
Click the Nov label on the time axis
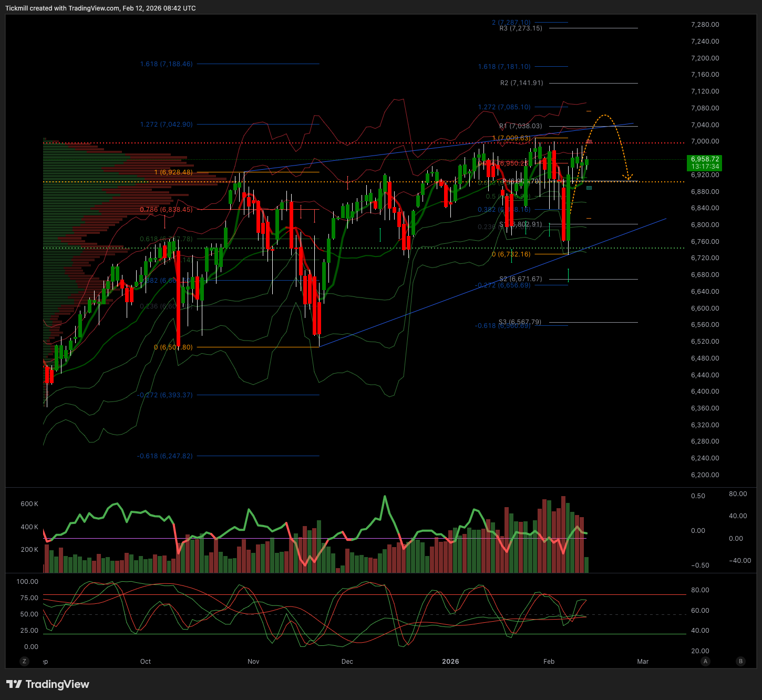[x=253, y=661]
